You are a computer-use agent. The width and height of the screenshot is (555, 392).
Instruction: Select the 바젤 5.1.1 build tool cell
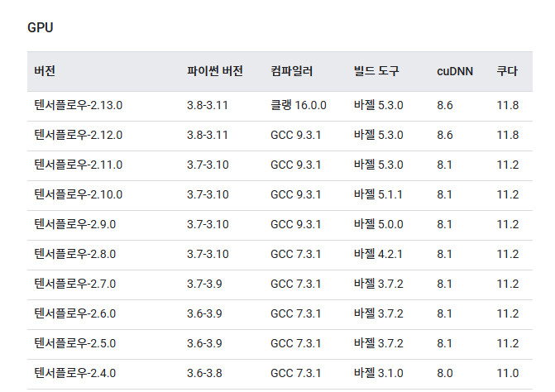tap(378, 194)
